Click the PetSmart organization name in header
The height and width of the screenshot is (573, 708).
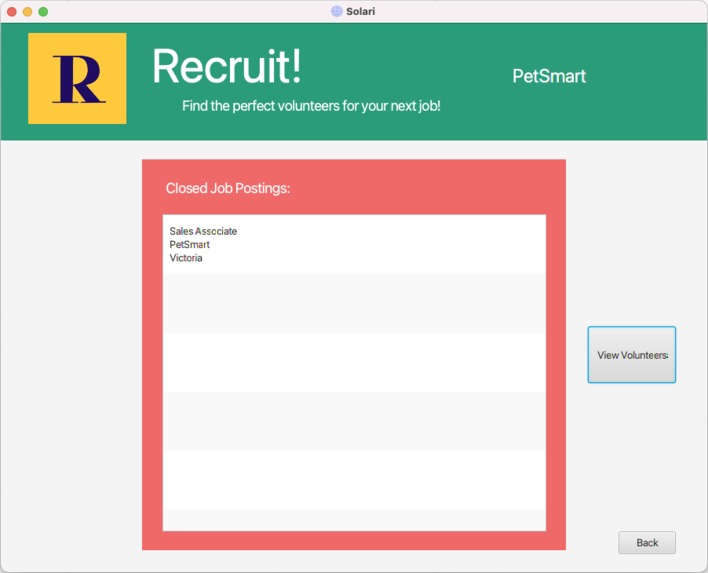[549, 76]
